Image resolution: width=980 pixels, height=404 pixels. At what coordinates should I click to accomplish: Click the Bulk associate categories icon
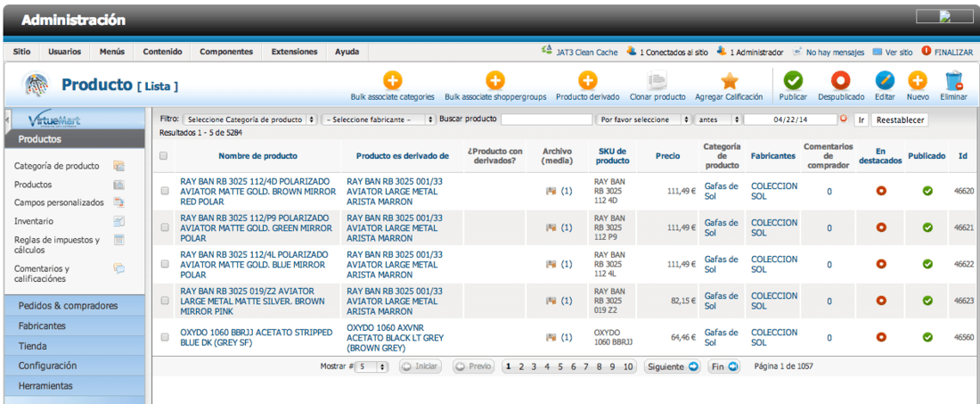[393, 80]
